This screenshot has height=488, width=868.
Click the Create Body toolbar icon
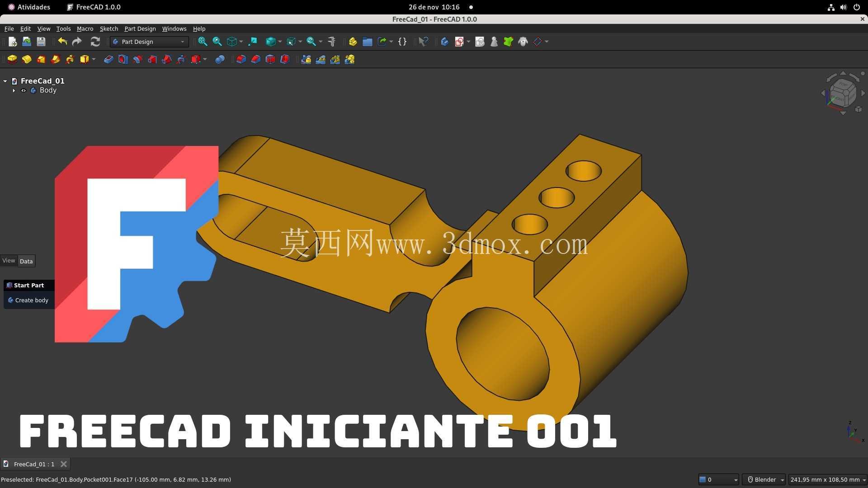click(444, 42)
